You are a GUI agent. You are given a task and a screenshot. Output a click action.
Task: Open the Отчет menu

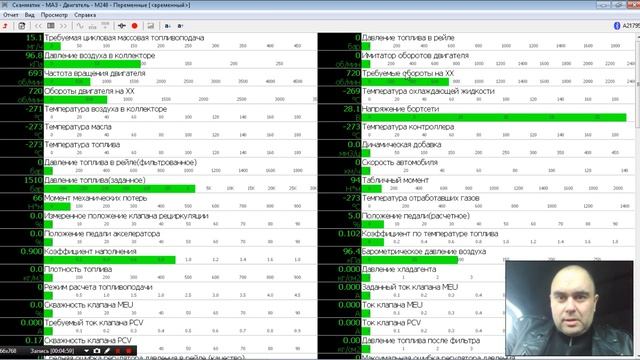coord(11,15)
